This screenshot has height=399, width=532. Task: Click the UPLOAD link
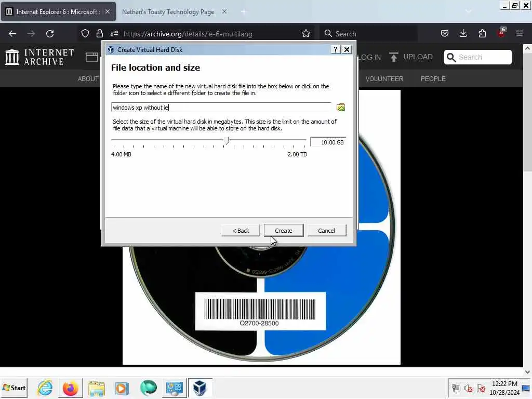[x=418, y=57]
